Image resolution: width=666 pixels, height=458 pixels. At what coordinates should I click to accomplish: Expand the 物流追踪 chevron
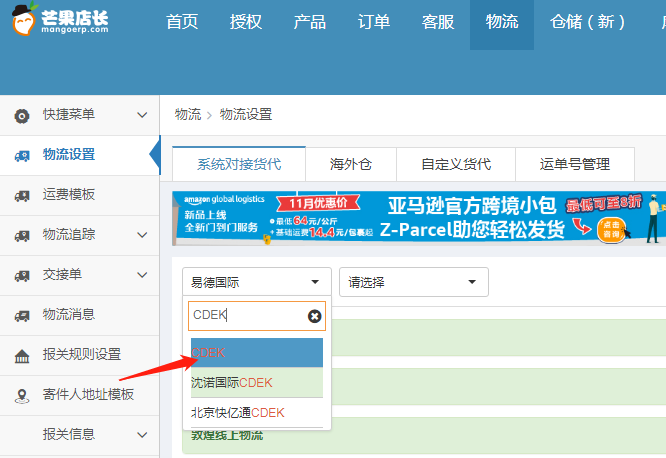click(x=142, y=235)
